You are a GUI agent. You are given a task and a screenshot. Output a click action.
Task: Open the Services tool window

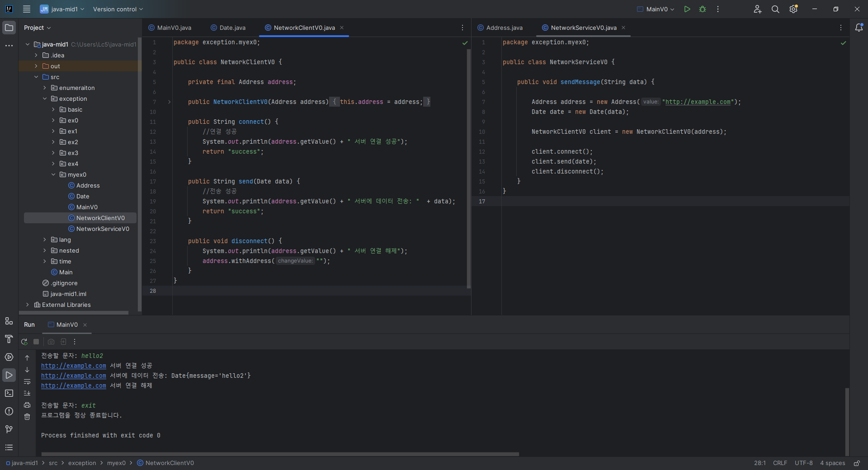click(x=9, y=357)
